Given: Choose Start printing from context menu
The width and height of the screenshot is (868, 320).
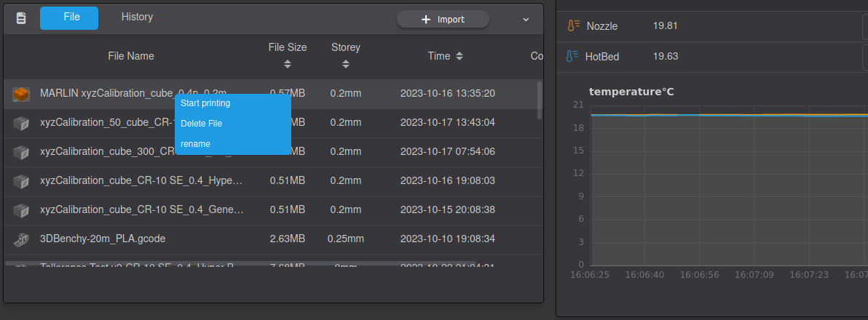Looking at the screenshot, I should (x=205, y=103).
